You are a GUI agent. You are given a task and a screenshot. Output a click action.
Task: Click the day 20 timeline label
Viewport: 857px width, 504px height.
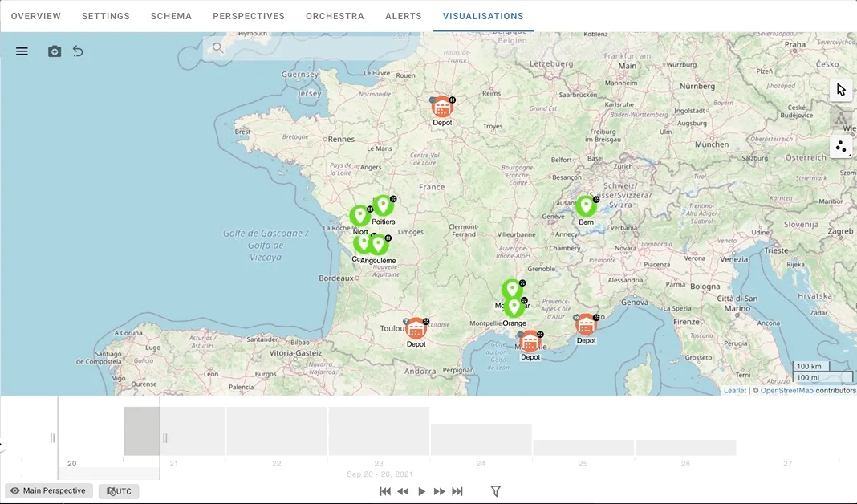point(72,463)
